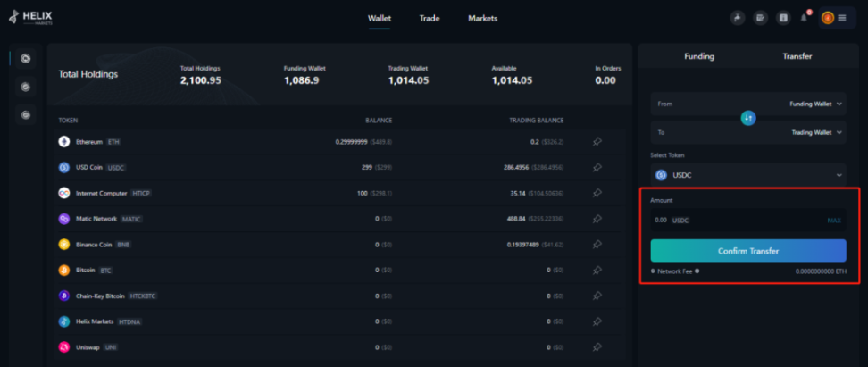
Task: Go to the Wallet tab
Action: pos(380,18)
